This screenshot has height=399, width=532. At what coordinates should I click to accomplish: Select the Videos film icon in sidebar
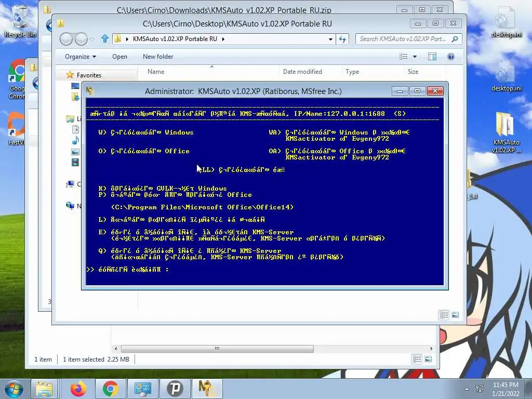[x=75, y=163]
